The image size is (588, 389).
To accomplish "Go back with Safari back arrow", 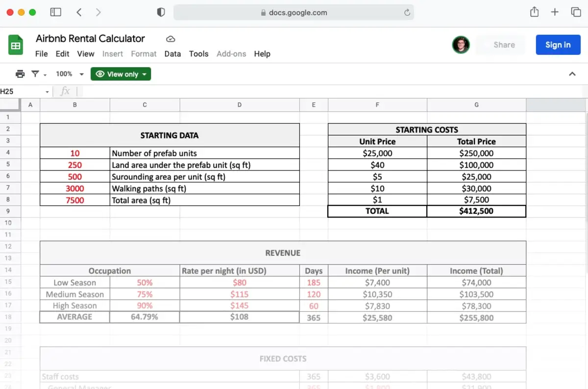I will click(79, 12).
